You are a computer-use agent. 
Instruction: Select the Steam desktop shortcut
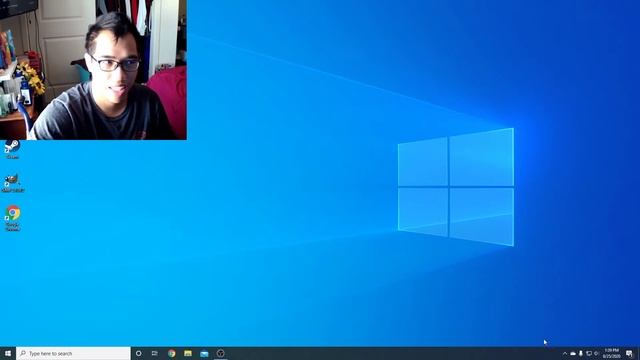12,149
